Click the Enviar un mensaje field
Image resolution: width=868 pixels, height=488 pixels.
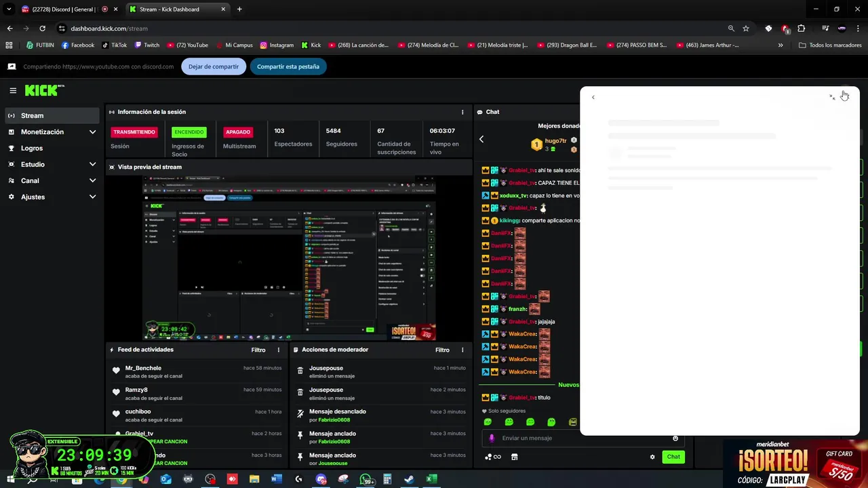(x=583, y=438)
